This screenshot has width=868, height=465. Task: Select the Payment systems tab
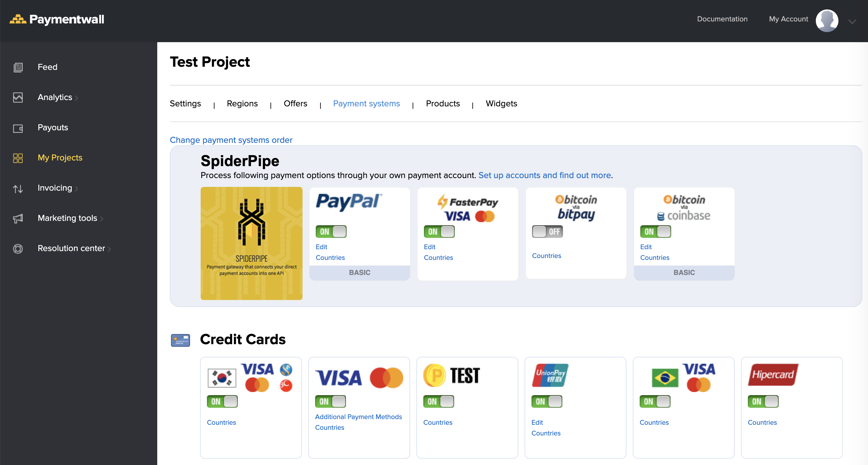[x=366, y=103]
